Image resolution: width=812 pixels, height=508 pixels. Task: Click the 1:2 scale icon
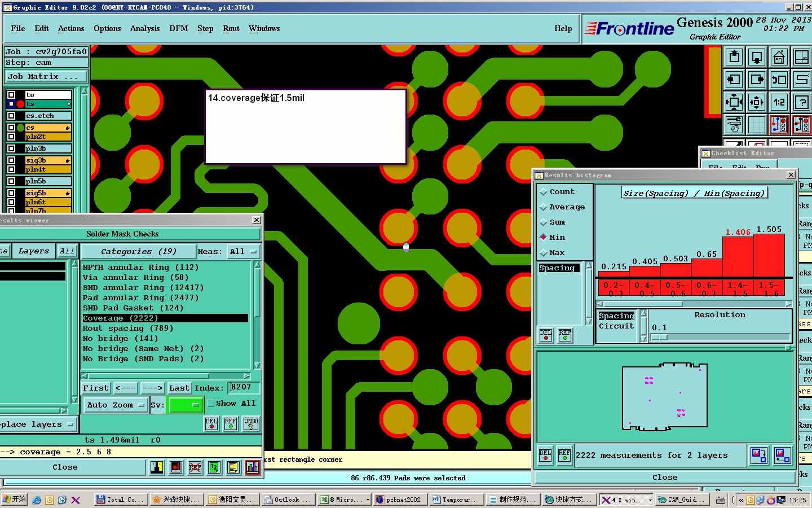pos(779,102)
